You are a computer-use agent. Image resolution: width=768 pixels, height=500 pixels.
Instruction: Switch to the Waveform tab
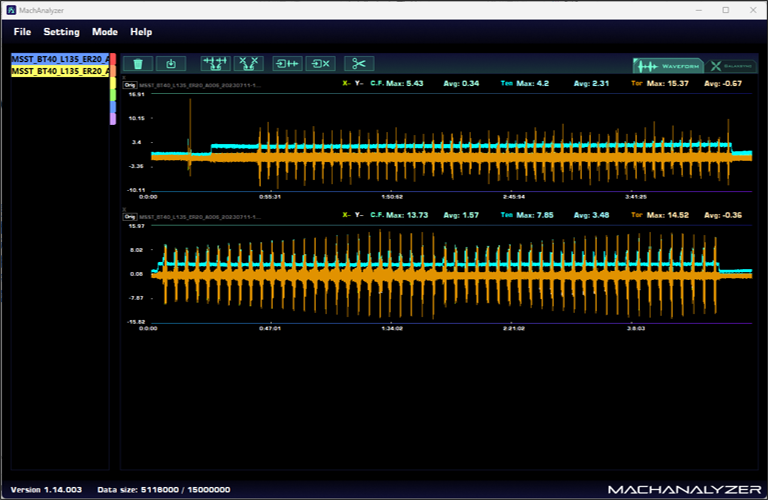(667, 65)
